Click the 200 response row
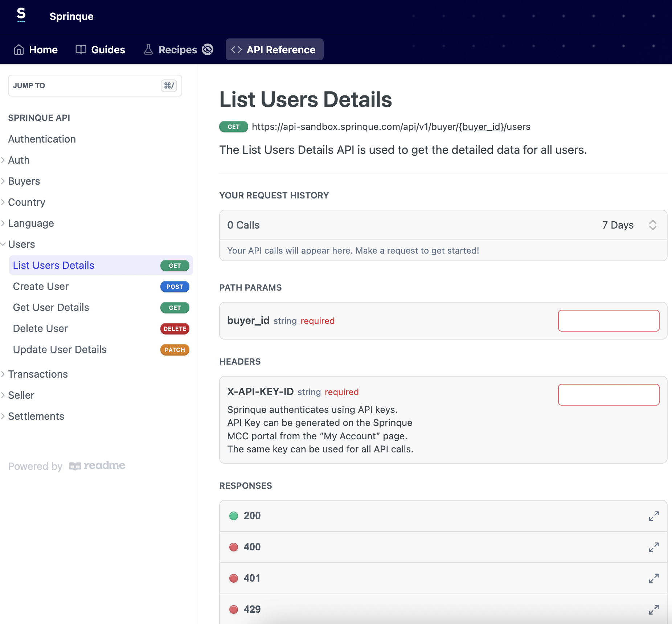This screenshot has height=624, width=672. point(443,516)
